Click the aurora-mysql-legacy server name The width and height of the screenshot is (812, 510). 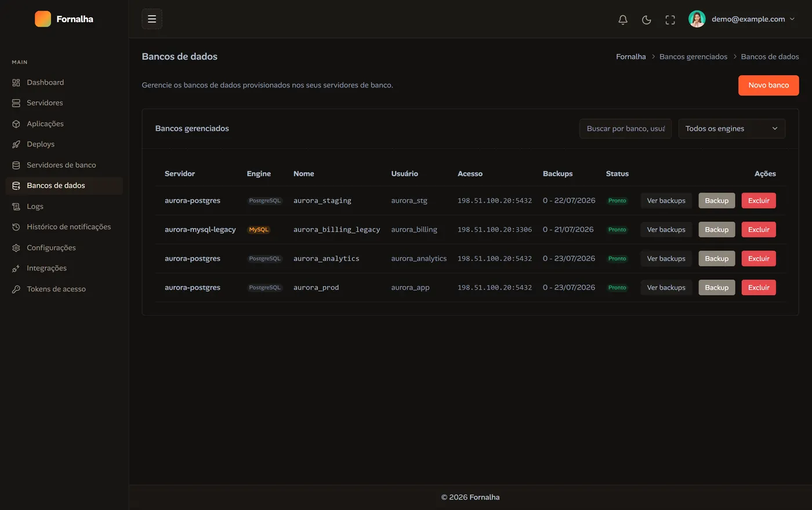pos(200,230)
